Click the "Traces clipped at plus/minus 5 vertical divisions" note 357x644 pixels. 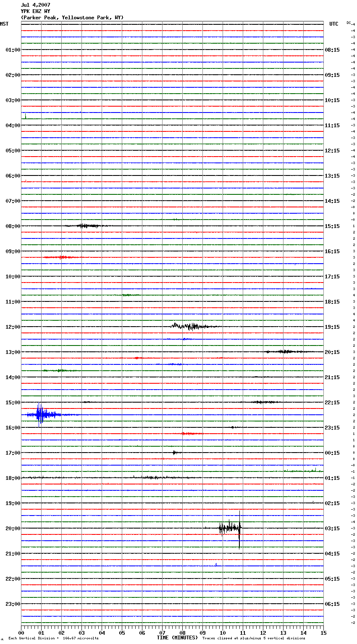pos(254,639)
